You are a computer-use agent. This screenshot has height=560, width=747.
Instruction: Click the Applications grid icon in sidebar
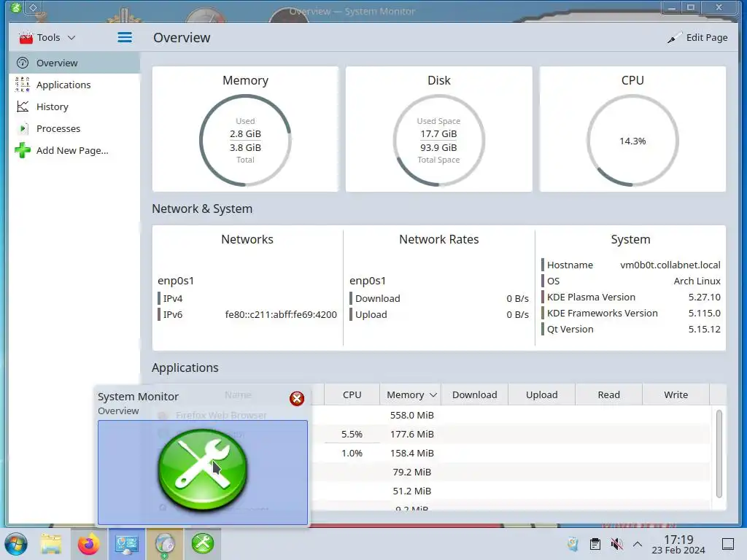[x=23, y=85]
